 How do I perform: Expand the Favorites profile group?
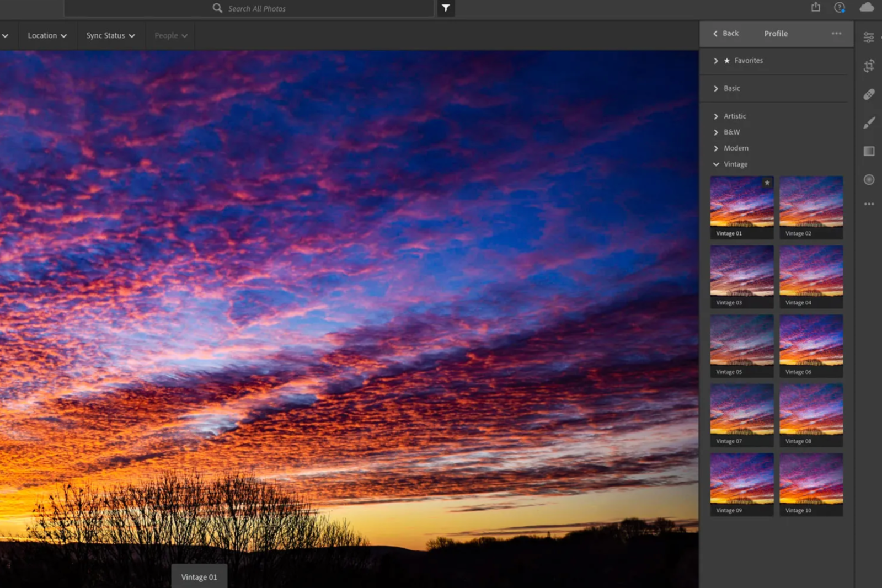[747, 61]
